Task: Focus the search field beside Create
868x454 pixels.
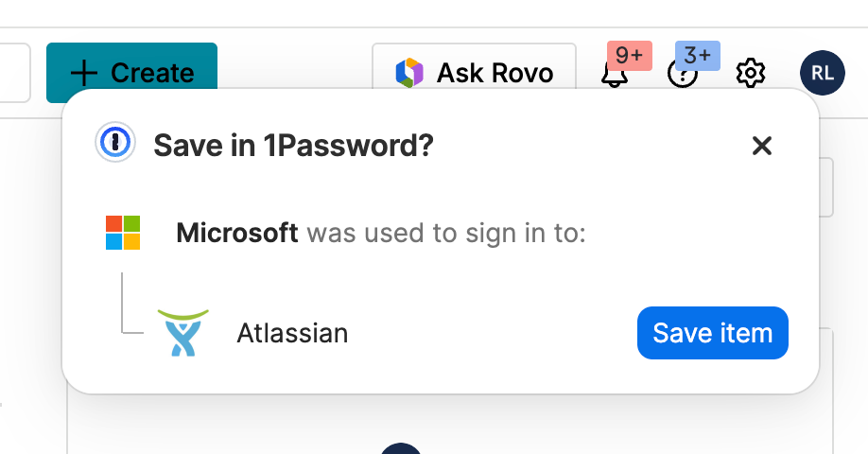Action: pyautogui.click(x=14, y=73)
